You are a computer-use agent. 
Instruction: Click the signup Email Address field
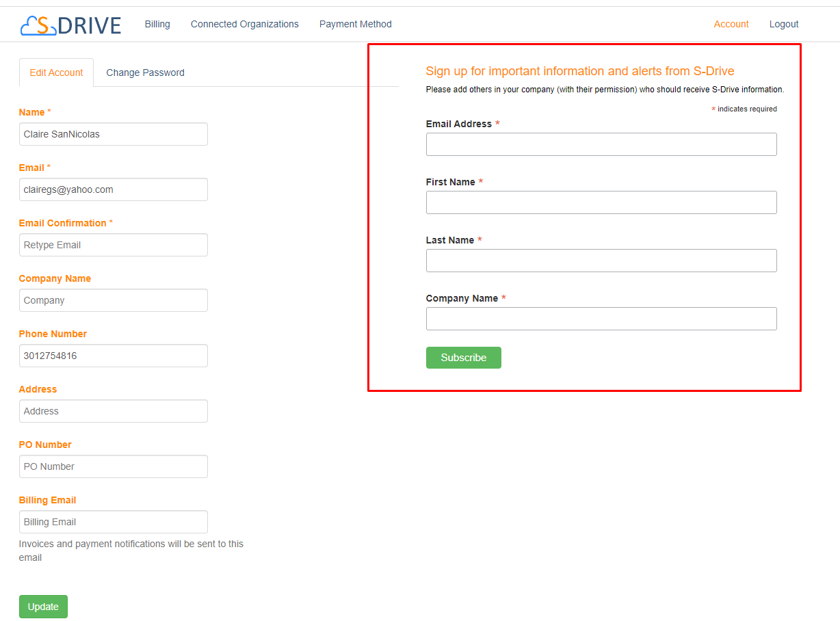pyautogui.click(x=601, y=144)
